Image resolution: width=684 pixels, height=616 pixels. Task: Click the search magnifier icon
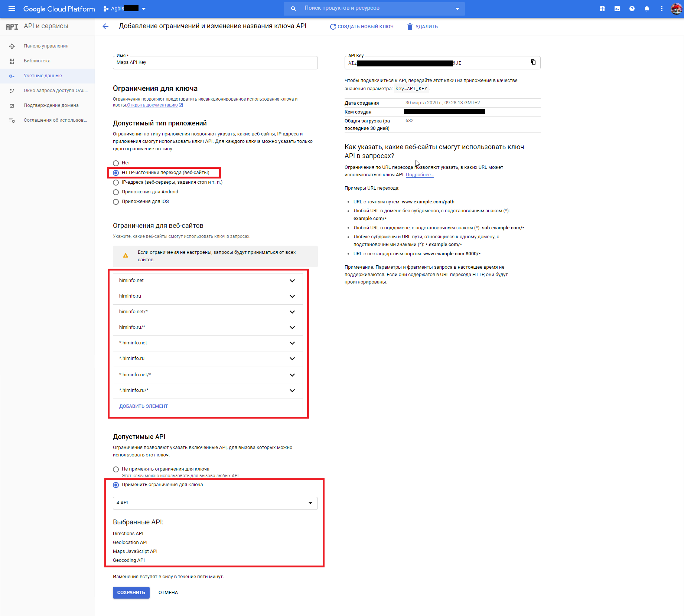point(293,9)
